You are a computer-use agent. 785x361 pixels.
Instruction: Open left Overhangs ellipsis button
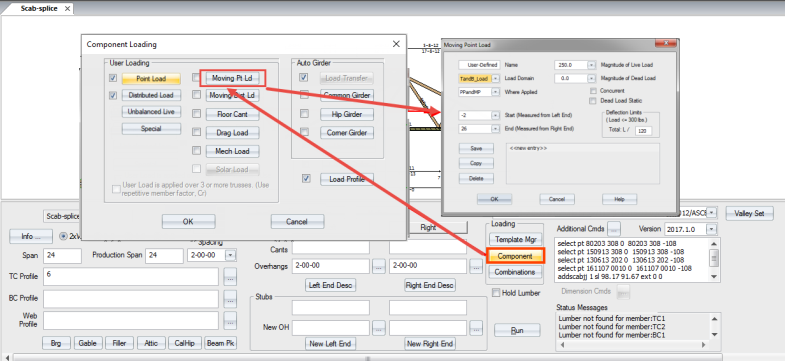point(378,267)
